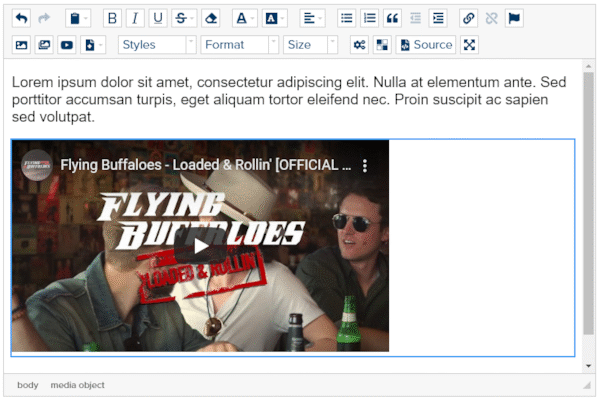Viewport: 600px width, 403px height.
Task: Click the Flying Buffaloes channel avatar
Action: [x=37, y=165]
